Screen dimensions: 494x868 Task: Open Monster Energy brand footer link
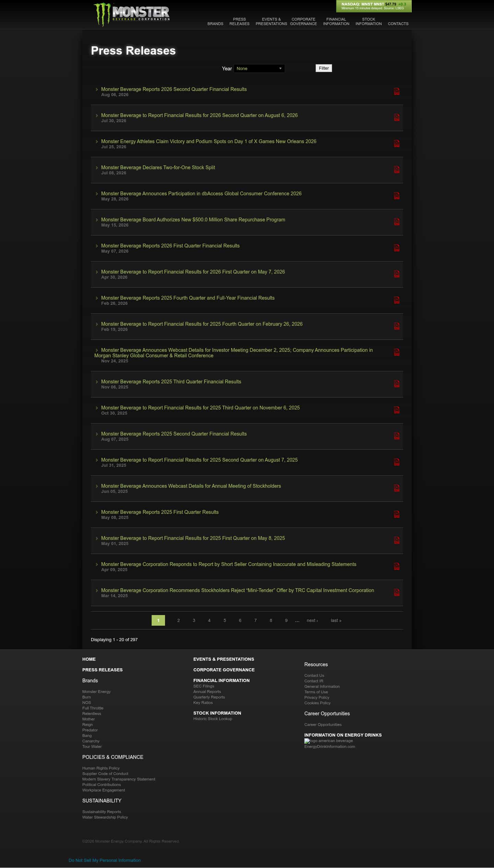coord(96,692)
